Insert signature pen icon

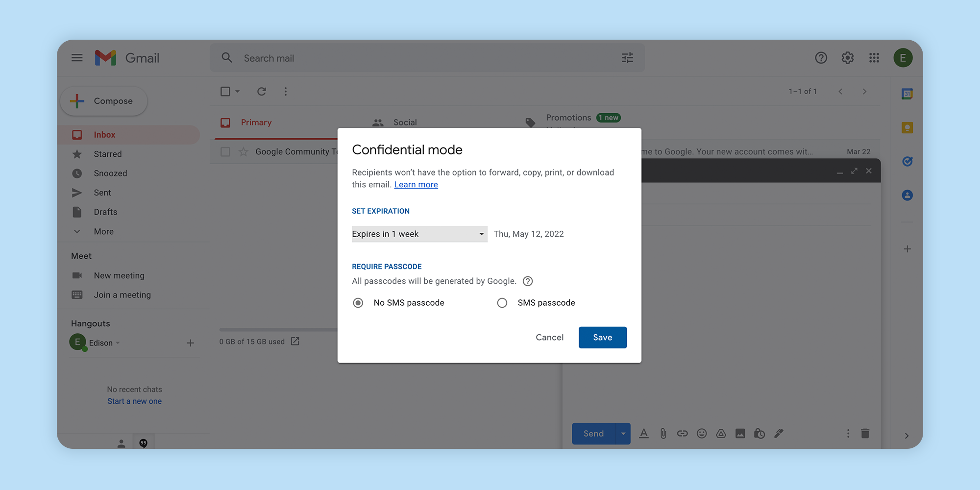(779, 433)
